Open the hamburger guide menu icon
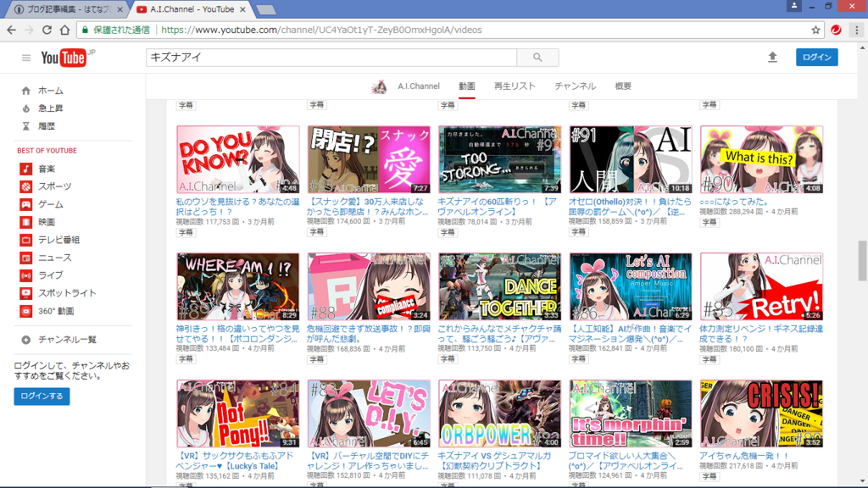The width and height of the screenshot is (868, 488). [x=26, y=58]
